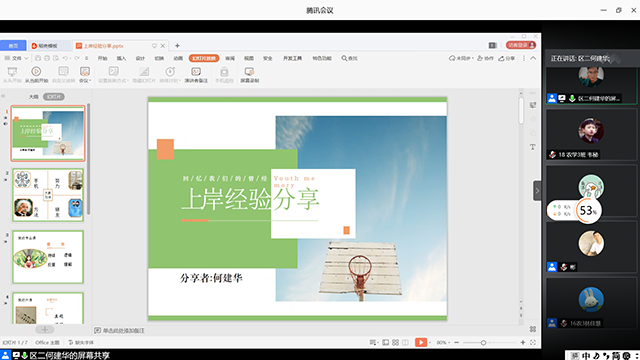Add a new slide with plus button
The width and height of the screenshot is (640, 360).
coord(44,329)
